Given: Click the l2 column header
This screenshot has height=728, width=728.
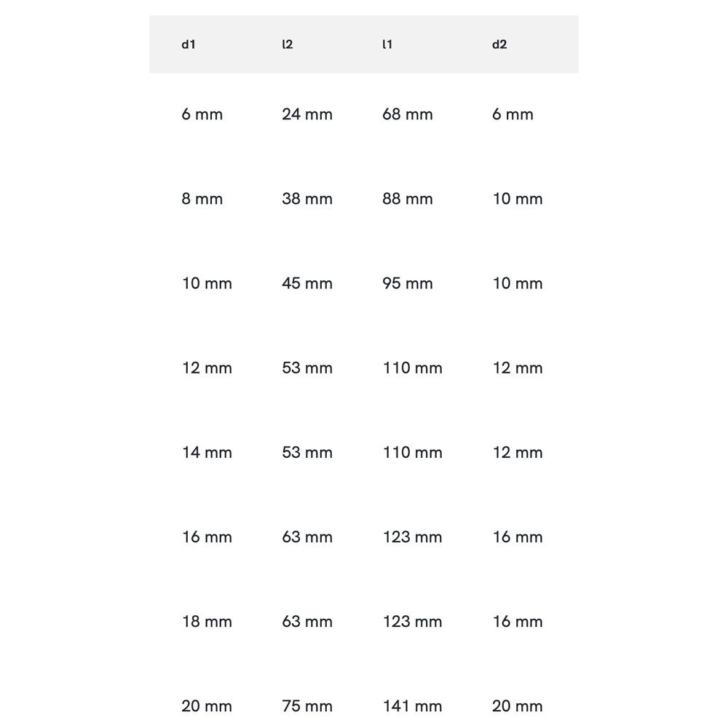Looking at the screenshot, I should pos(288,44).
